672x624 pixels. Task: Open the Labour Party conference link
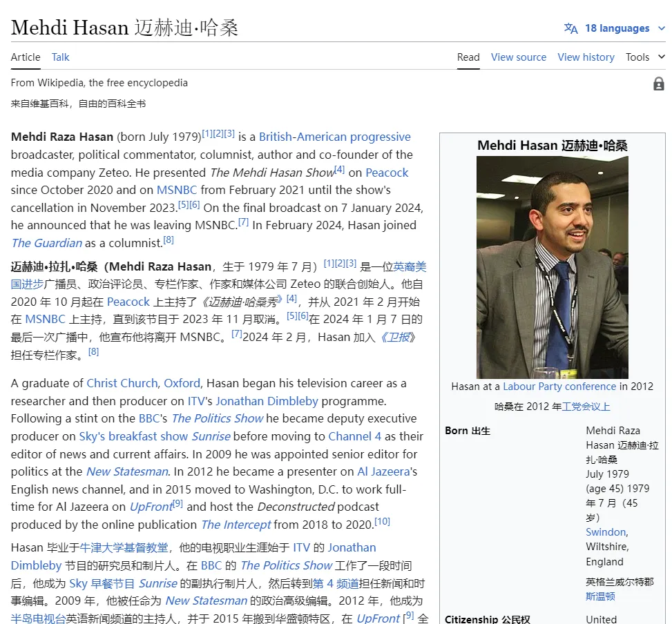tap(559, 387)
